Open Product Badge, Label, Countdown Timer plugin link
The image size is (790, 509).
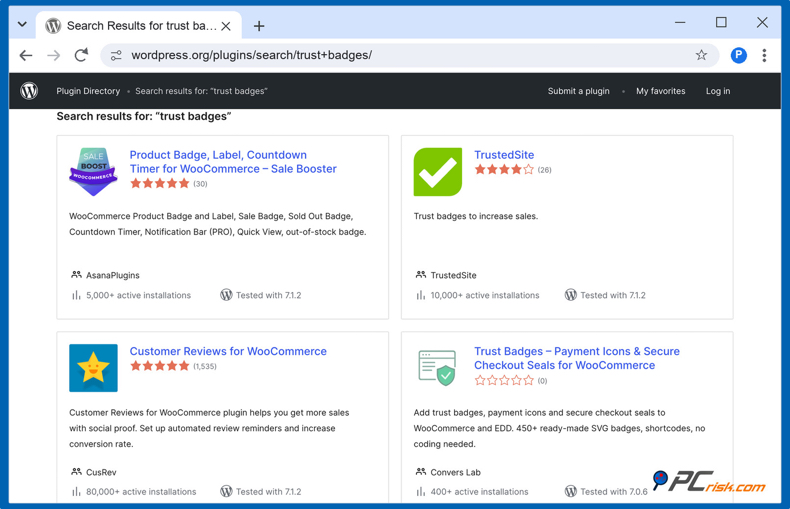(x=233, y=162)
